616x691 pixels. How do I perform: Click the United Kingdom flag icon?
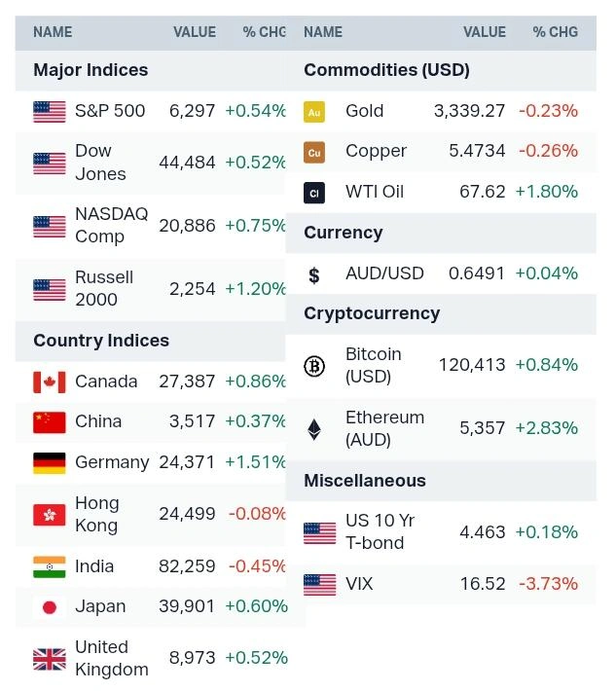point(50,659)
